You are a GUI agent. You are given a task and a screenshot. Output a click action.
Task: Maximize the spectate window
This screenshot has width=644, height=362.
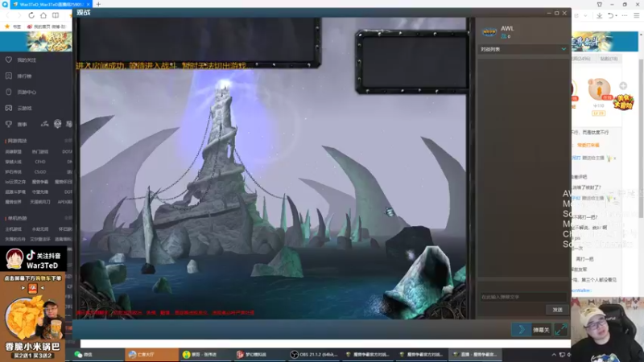(x=556, y=13)
